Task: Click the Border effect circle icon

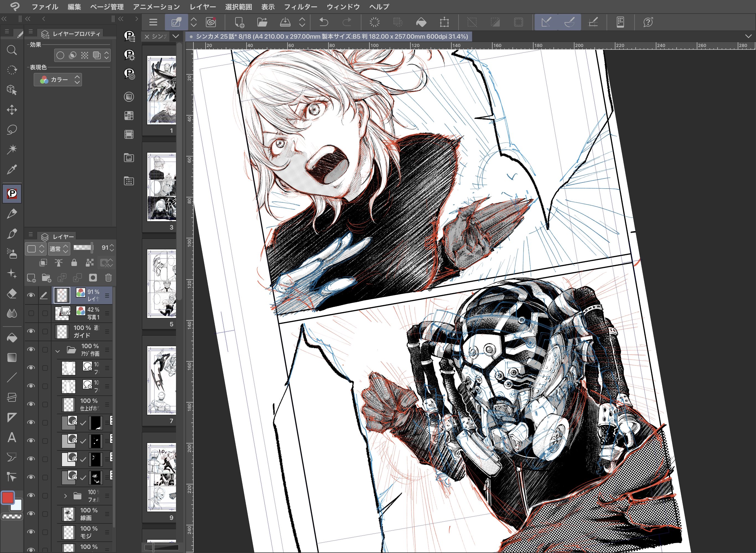Action: click(60, 55)
